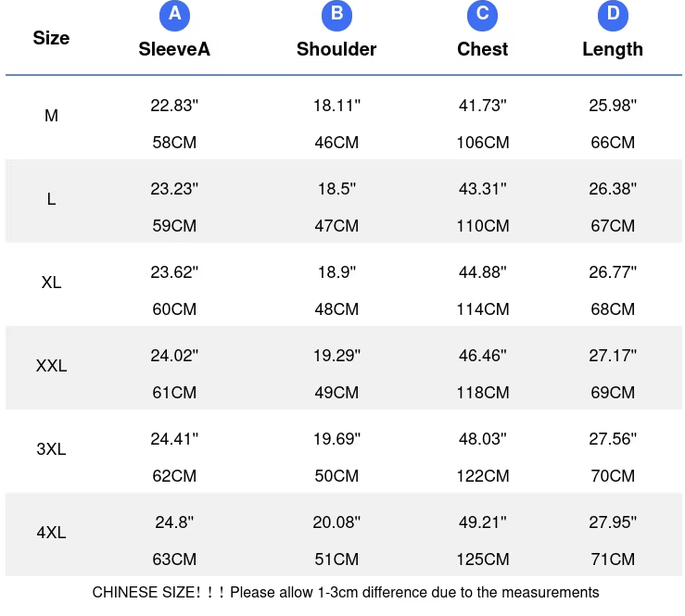The width and height of the screenshot is (685, 616).
Task: Click the Chest column heading
Action: [482, 49]
